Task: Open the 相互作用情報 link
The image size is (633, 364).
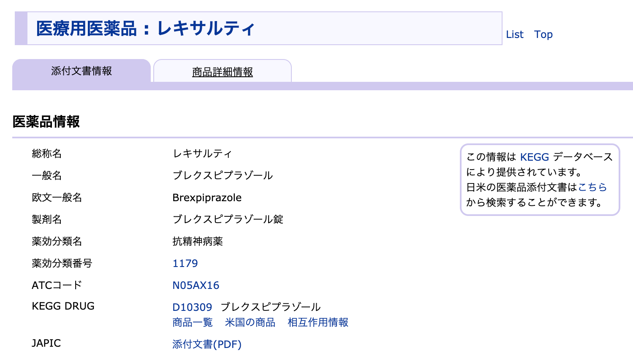Action: click(x=318, y=323)
